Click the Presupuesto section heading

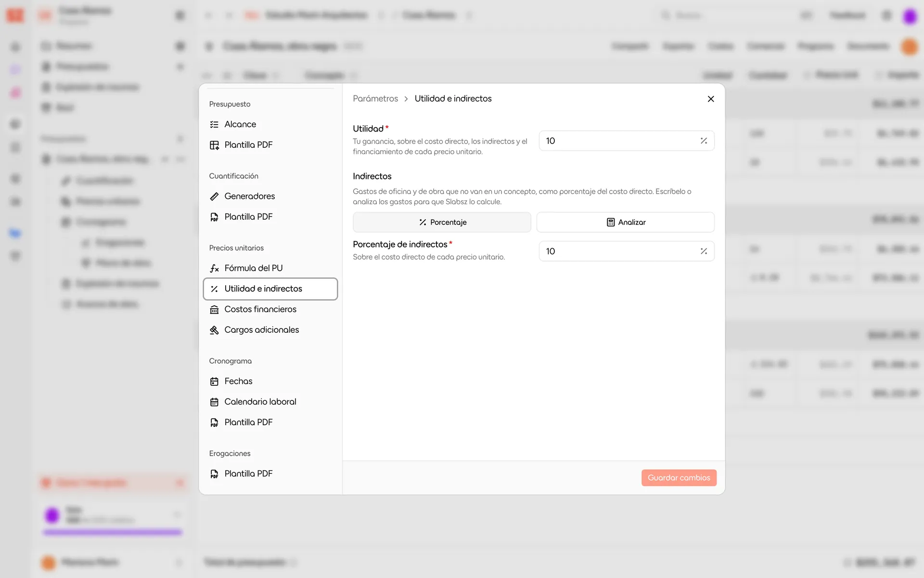(x=230, y=104)
